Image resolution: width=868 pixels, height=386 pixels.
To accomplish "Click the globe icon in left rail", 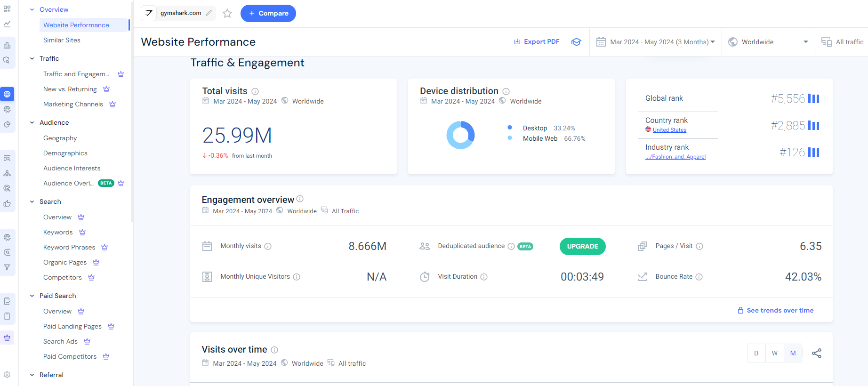I will point(7,94).
